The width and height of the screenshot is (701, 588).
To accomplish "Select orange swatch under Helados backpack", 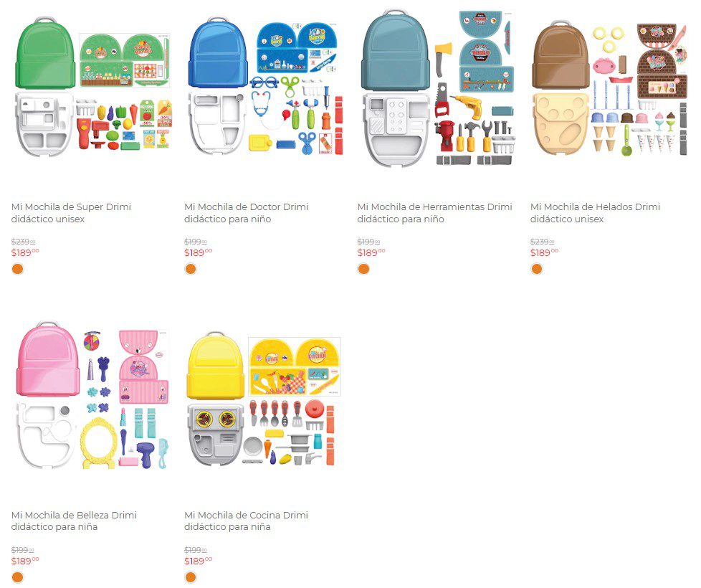I will tap(536, 269).
